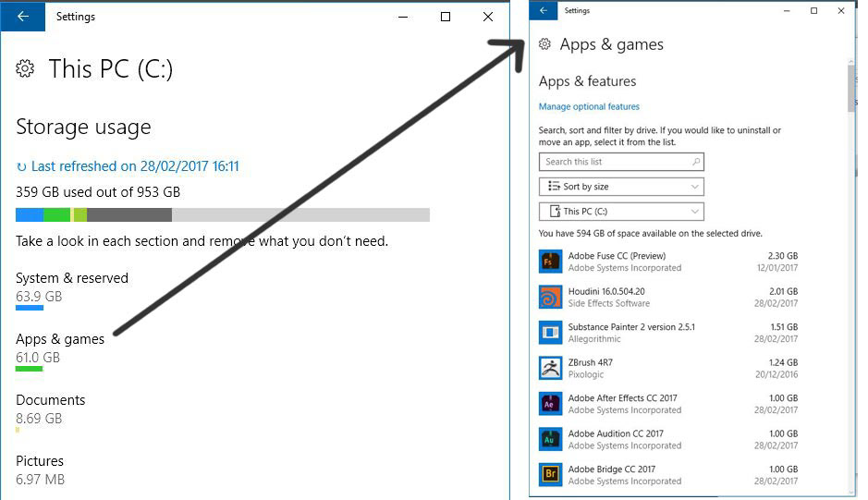Image resolution: width=868 pixels, height=500 pixels.
Task: Click the ZBrush 4R7 app icon
Action: [x=550, y=368]
